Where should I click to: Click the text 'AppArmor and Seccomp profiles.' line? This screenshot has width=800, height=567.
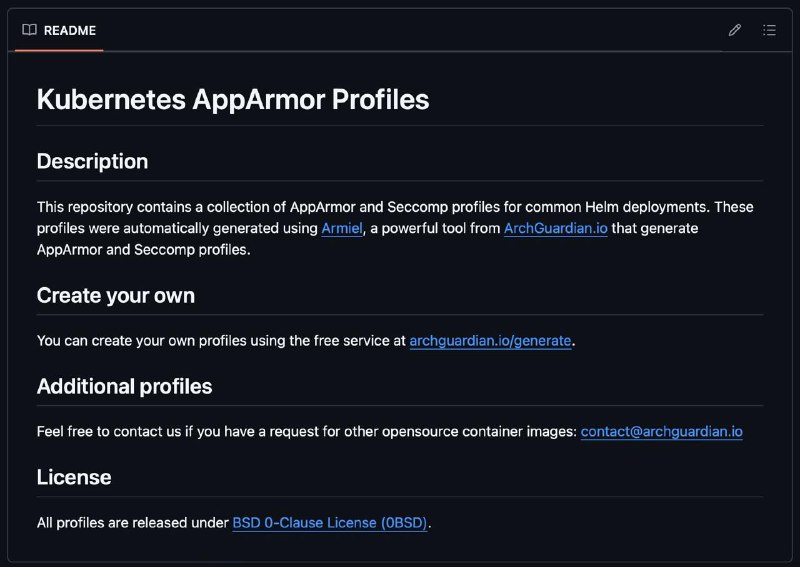(x=143, y=250)
